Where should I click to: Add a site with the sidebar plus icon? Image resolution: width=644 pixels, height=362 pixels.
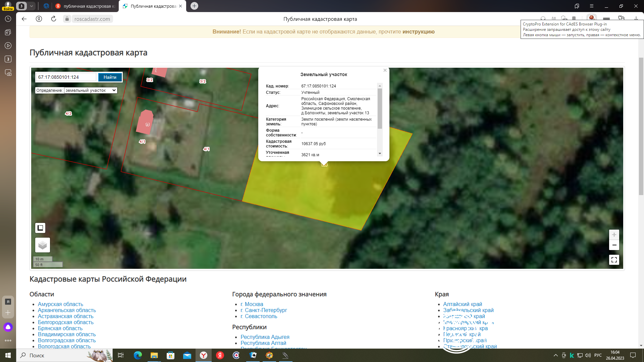coord(8,313)
